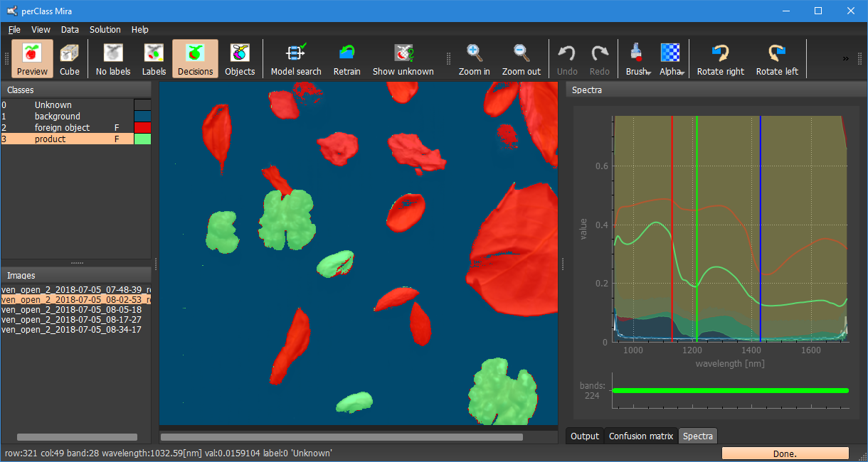
Task: Open the Solution menu
Action: tap(105, 30)
